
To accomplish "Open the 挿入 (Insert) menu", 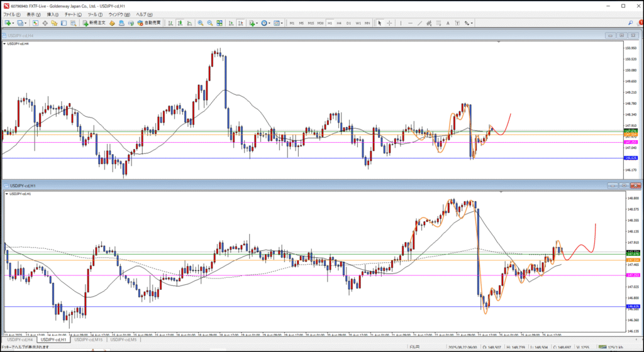I will 52,14.
